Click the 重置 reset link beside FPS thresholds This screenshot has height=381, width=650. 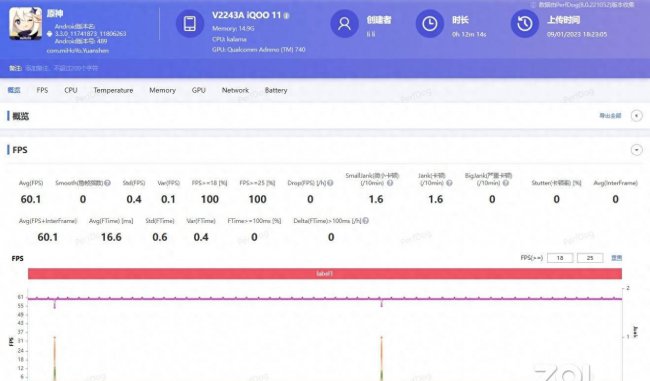616,258
